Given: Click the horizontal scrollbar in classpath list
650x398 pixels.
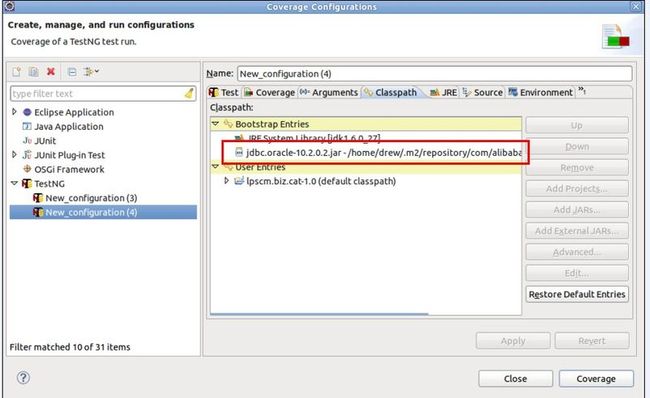Looking at the screenshot, I should pyautogui.click(x=319, y=314).
